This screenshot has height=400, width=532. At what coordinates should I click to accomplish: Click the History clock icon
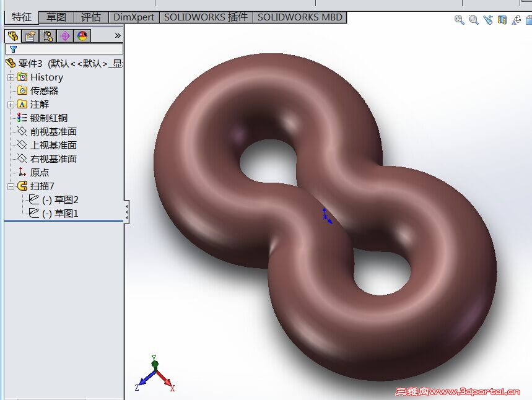22,77
